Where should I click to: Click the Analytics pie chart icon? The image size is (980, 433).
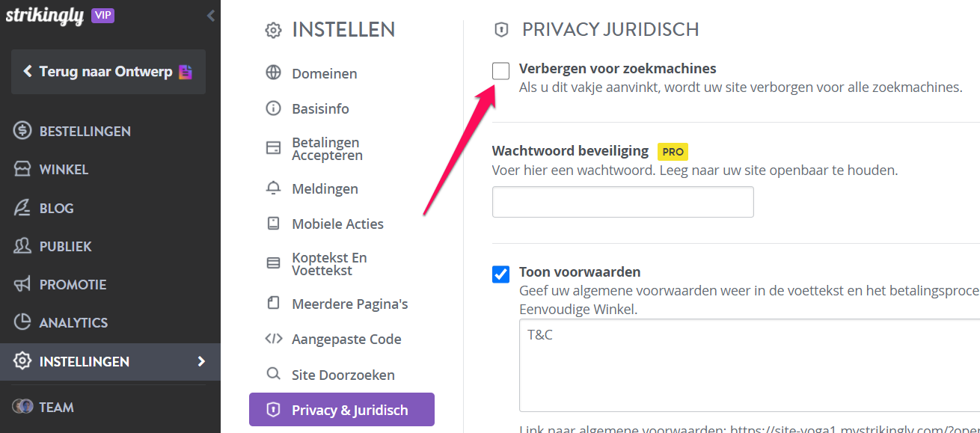pyautogui.click(x=22, y=322)
